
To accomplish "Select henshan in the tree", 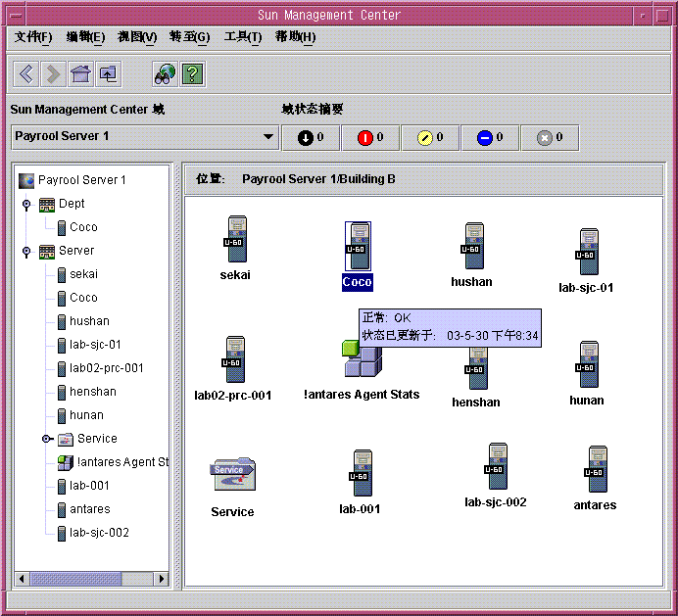I will coord(87,392).
